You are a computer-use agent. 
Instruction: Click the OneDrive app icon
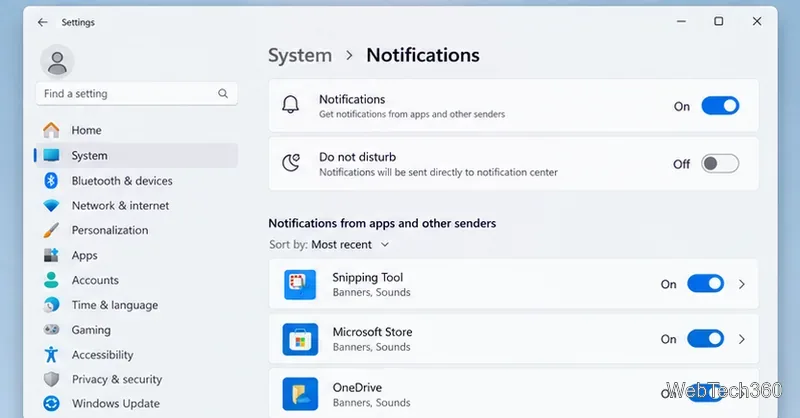click(300, 394)
